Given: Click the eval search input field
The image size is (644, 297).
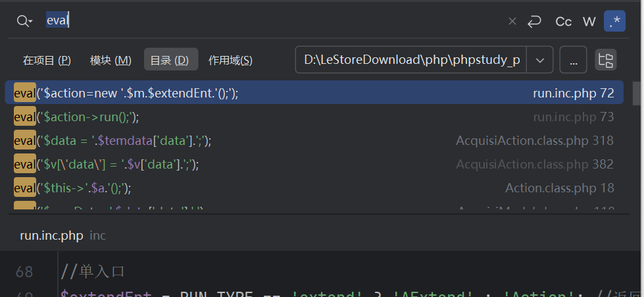Looking at the screenshot, I should coord(276,21).
